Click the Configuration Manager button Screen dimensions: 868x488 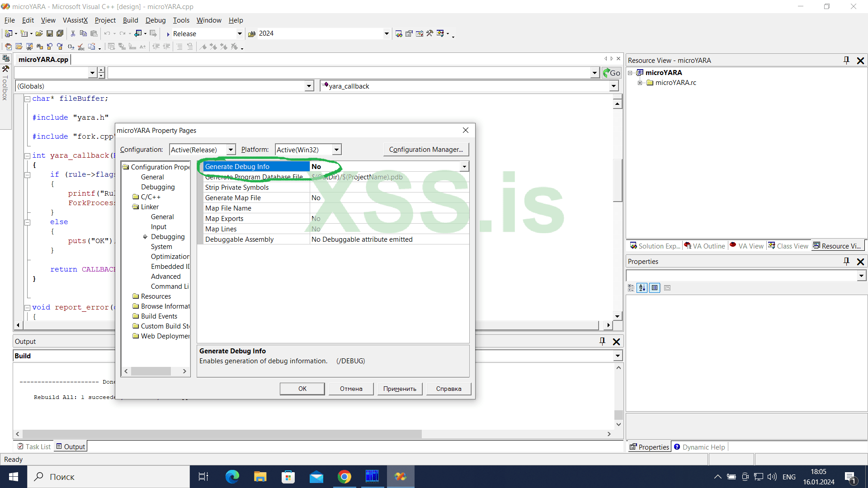pyautogui.click(x=426, y=150)
